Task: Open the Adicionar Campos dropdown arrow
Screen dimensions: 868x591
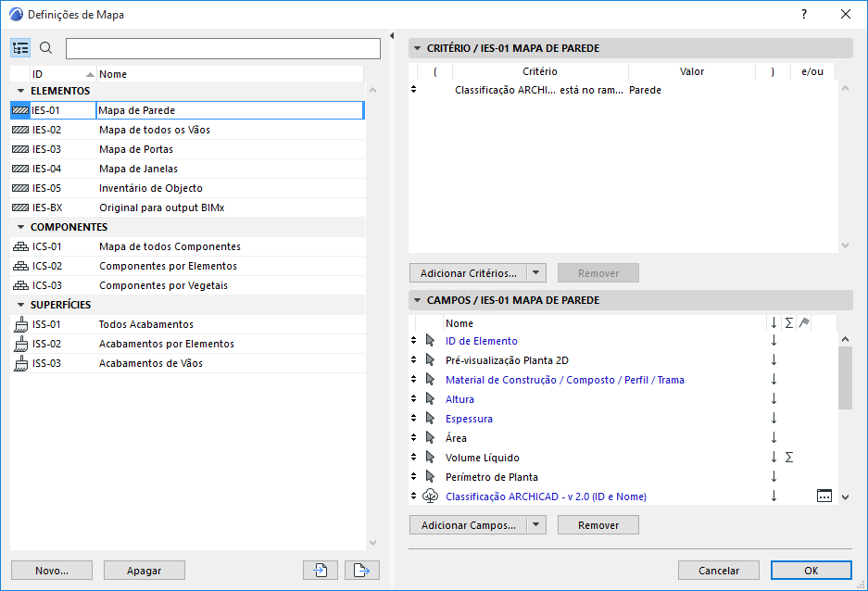Action: pos(536,525)
